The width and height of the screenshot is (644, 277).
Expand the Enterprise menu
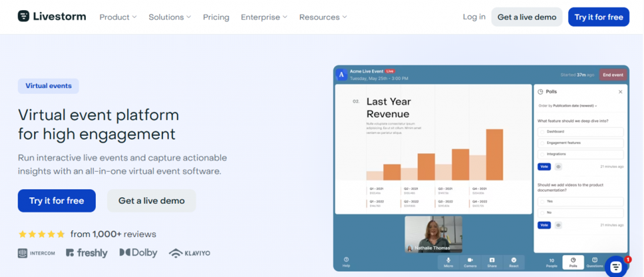(264, 17)
